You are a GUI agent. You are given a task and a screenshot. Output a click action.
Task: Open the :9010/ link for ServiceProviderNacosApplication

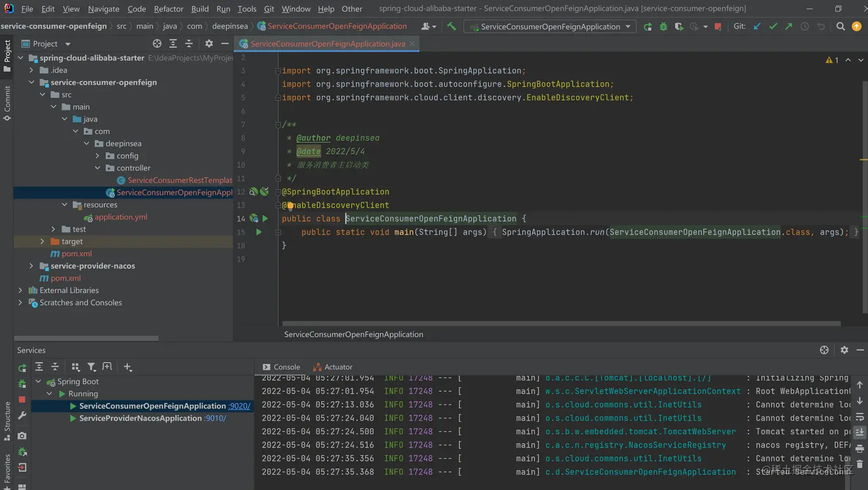[215, 418]
